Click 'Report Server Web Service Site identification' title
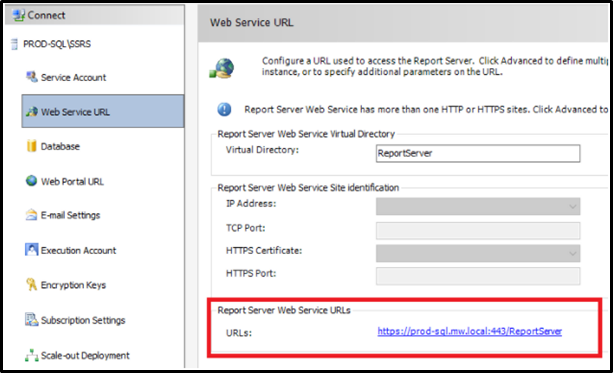The image size is (613, 373). tap(308, 188)
